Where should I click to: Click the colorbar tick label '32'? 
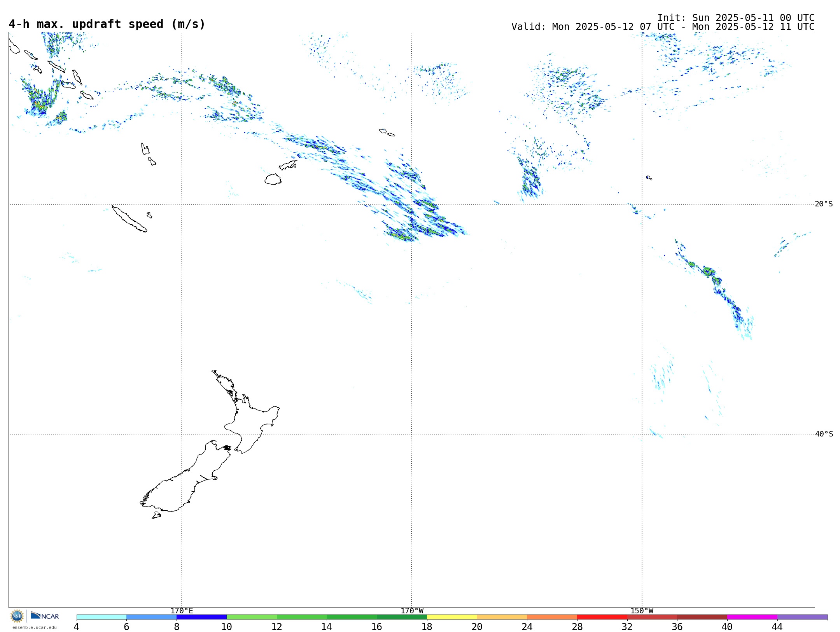627,627
